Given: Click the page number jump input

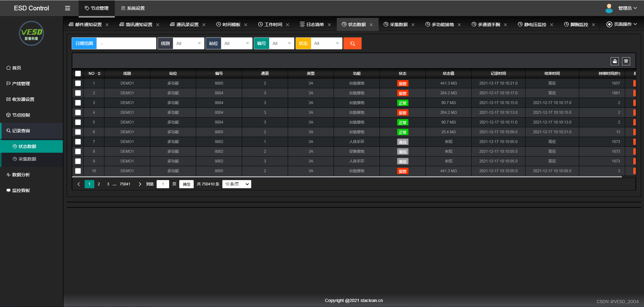Looking at the screenshot, I should [x=163, y=184].
